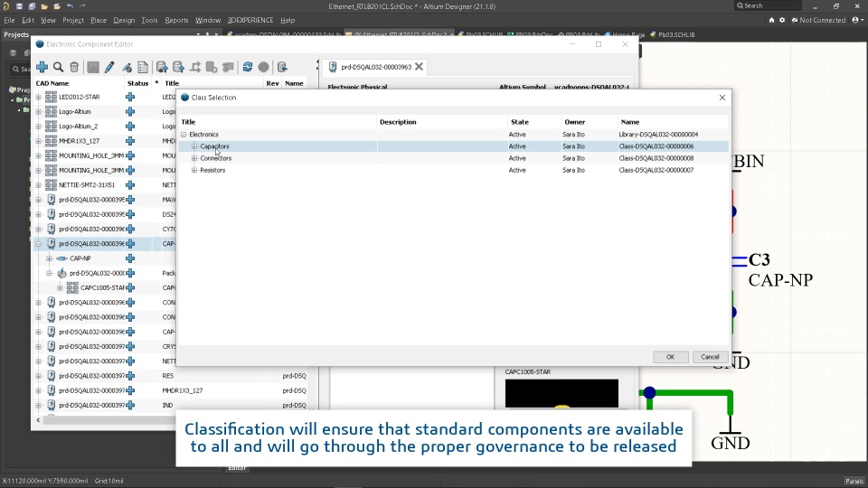Viewport: 868px width, 488px height.
Task: Open the Panels button in status bar
Action: [854, 481]
